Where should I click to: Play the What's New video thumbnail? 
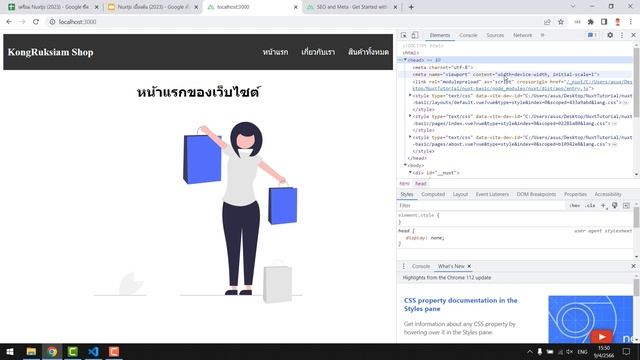click(x=601, y=336)
